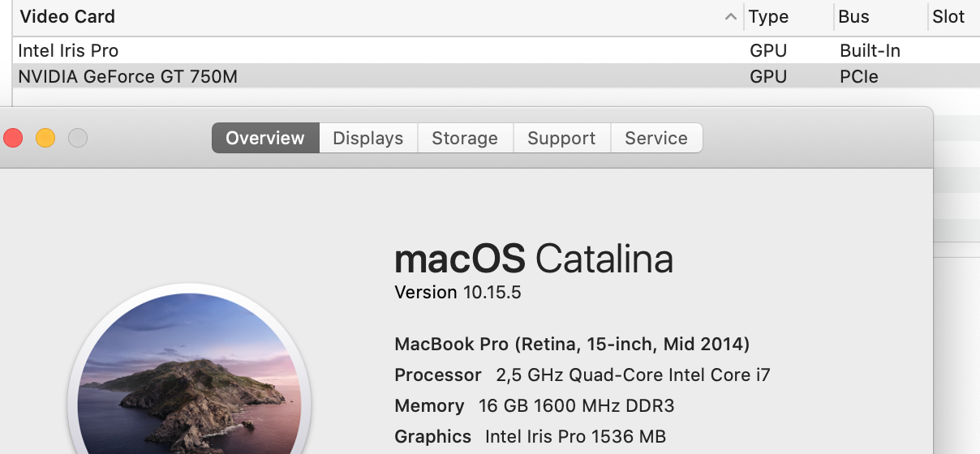Go to the Support tab
Viewport: 980px width, 454px height.
pyautogui.click(x=561, y=138)
